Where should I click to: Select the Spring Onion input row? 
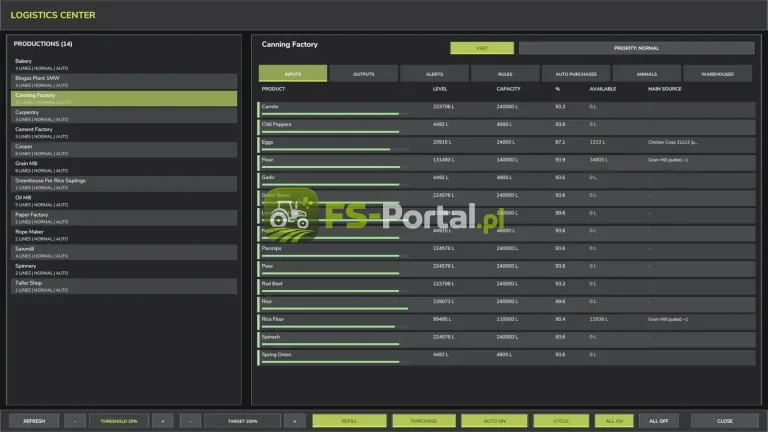click(x=506, y=358)
